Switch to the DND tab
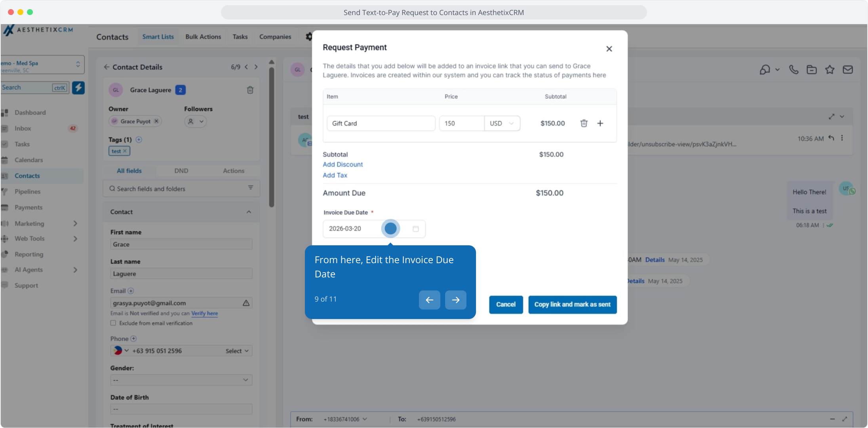The image size is (868, 428). click(x=181, y=171)
